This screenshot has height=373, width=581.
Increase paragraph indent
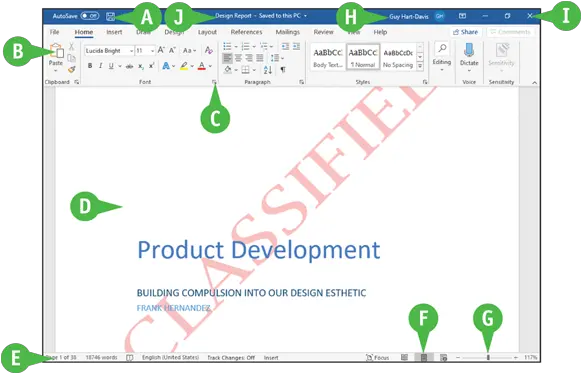[x=296, y=46]
